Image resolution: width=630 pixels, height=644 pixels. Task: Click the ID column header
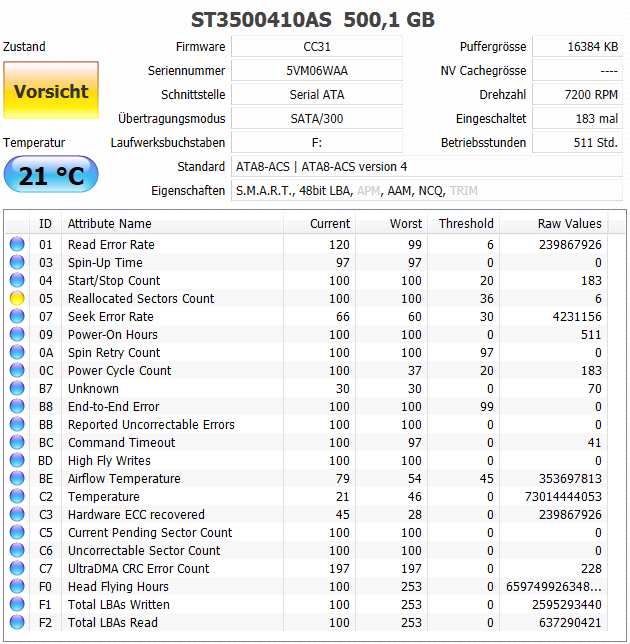pos(45,223)
